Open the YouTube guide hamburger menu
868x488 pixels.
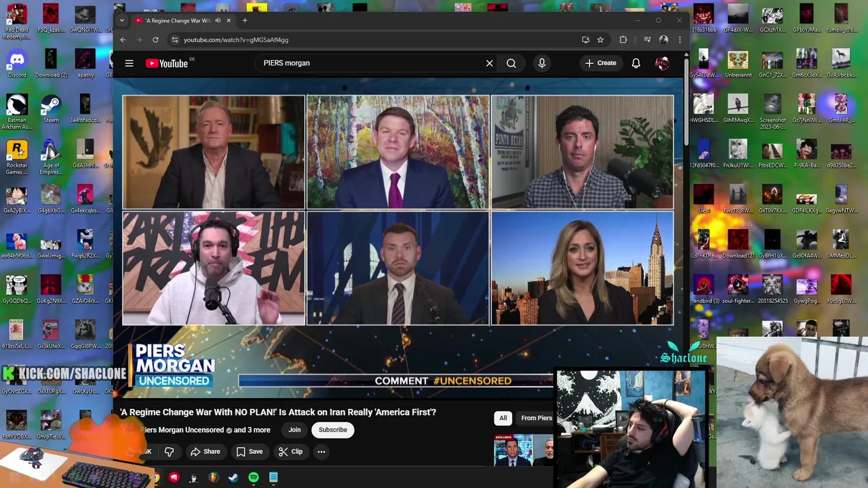coord(129,63)
